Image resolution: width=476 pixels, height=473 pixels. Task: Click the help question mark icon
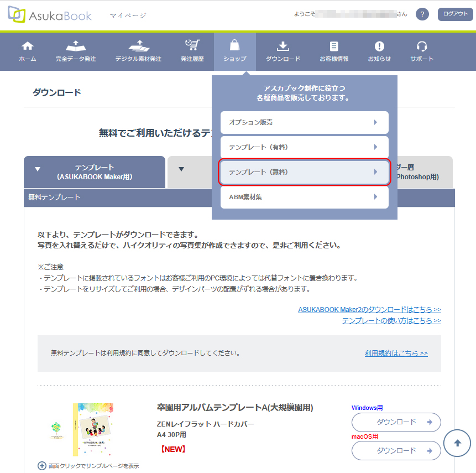tap(422, 14)
